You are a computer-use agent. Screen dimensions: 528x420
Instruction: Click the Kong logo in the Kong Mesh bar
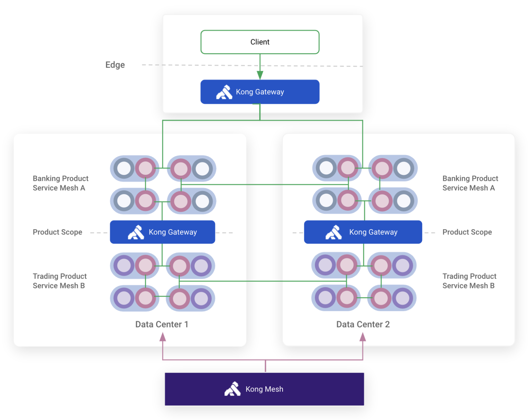tap(232, 389)
